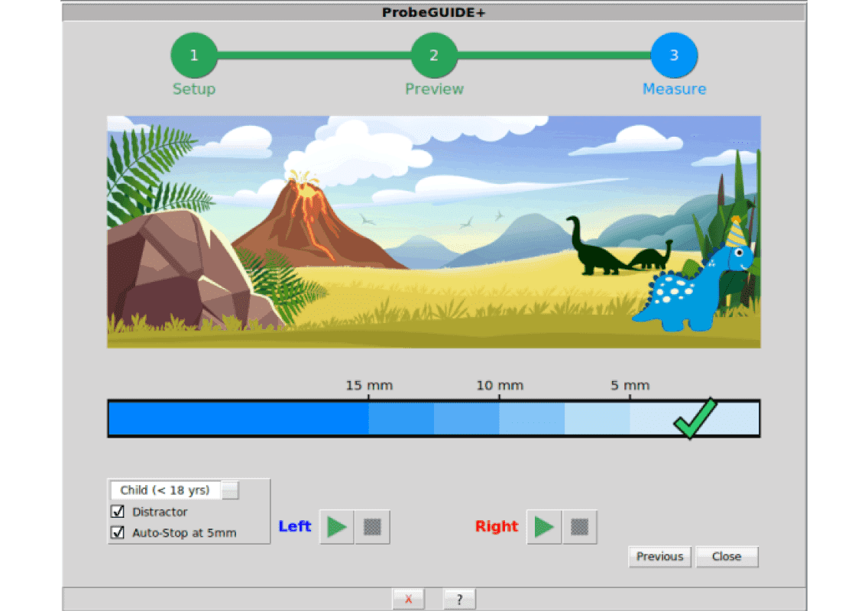Stop the Right ear measurement
The width and height of the screenshot is (868, 611).
[x=580, y=527]
